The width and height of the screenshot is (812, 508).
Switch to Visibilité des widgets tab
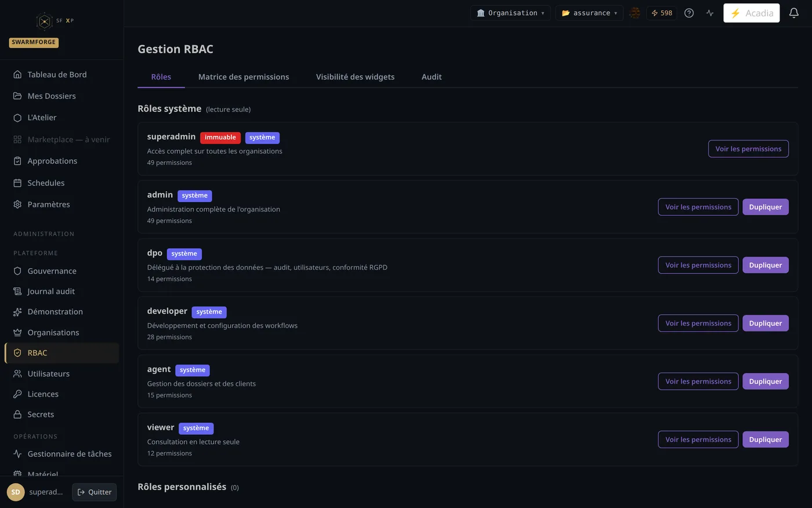click(x=355, y=77)
